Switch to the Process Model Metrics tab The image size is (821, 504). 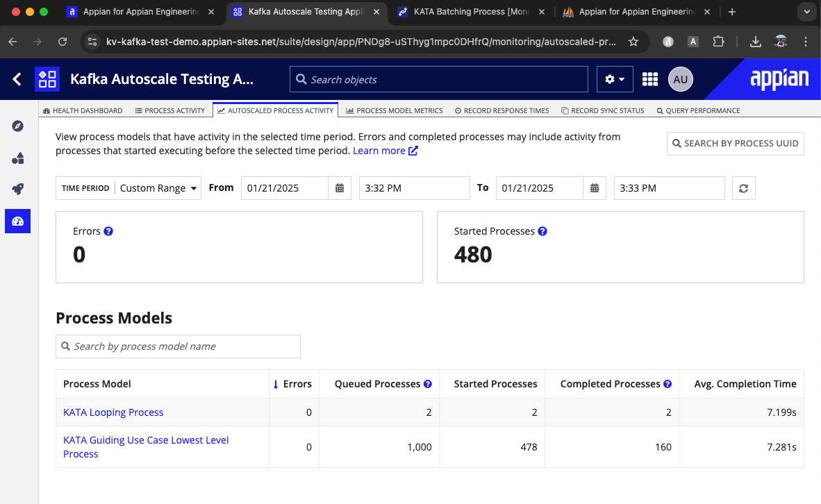tap(395, 110)
